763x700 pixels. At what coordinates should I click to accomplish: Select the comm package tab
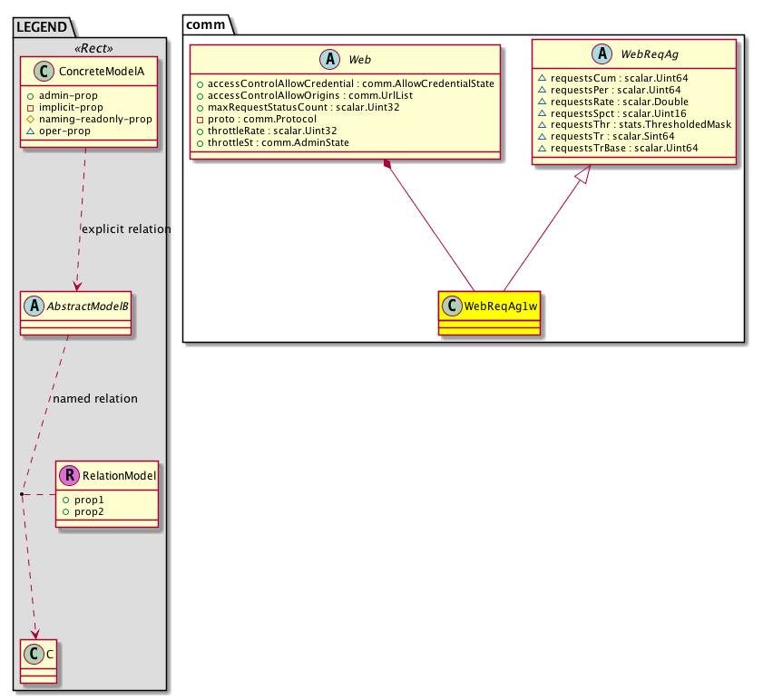click(207, 24)
